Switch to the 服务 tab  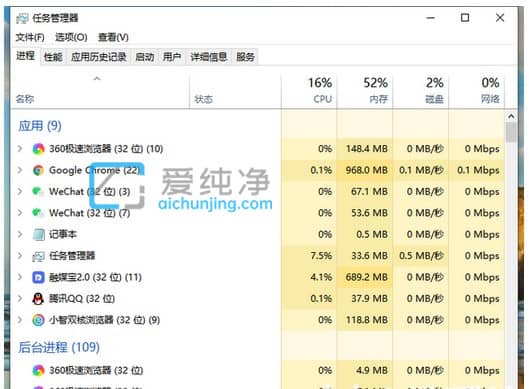[245, 57]
